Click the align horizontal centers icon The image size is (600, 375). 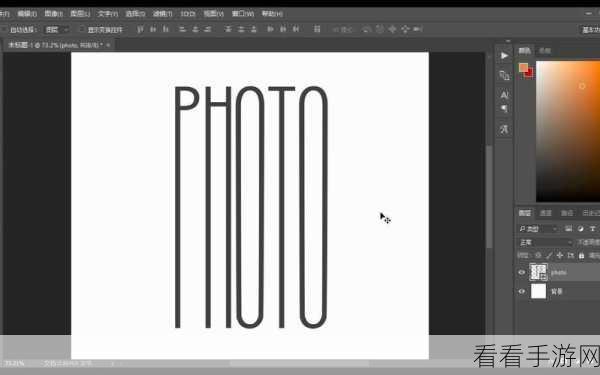[x=195, y=29]
